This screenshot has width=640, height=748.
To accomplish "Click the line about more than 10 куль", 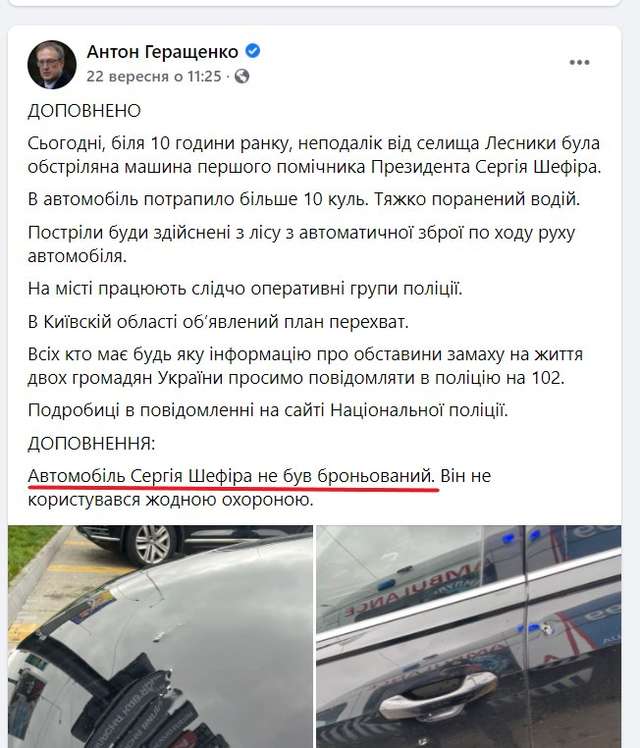I will point(304,199).
